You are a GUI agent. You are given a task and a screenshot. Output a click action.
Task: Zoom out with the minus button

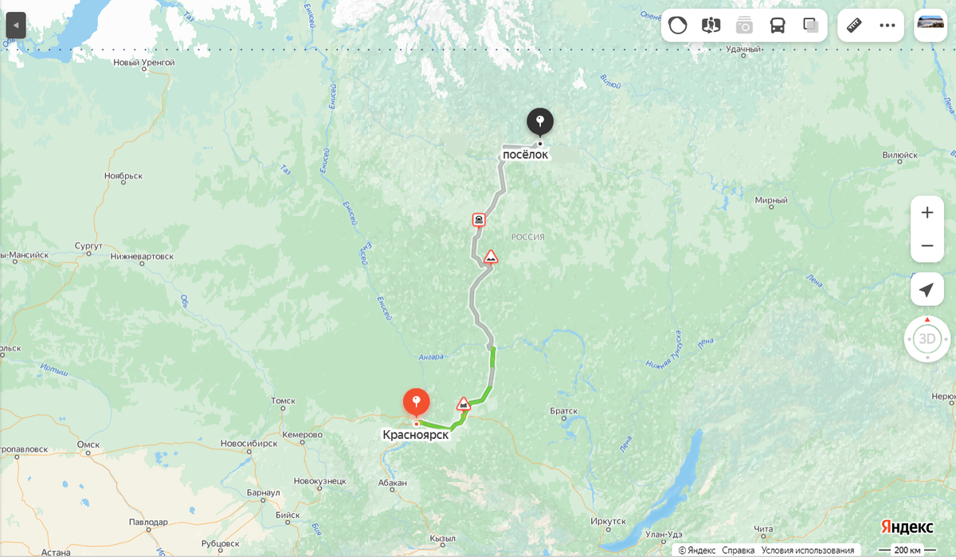[927, 245]
